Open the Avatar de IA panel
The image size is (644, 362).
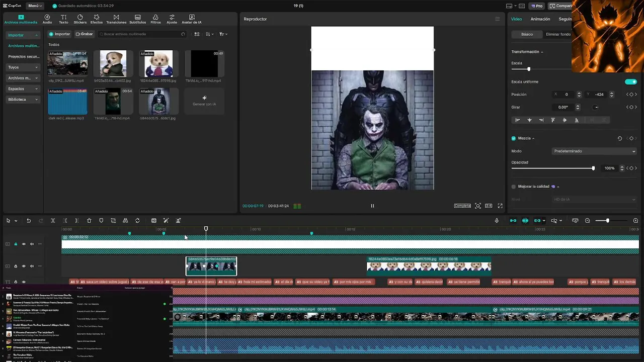[x=192, y=19]
